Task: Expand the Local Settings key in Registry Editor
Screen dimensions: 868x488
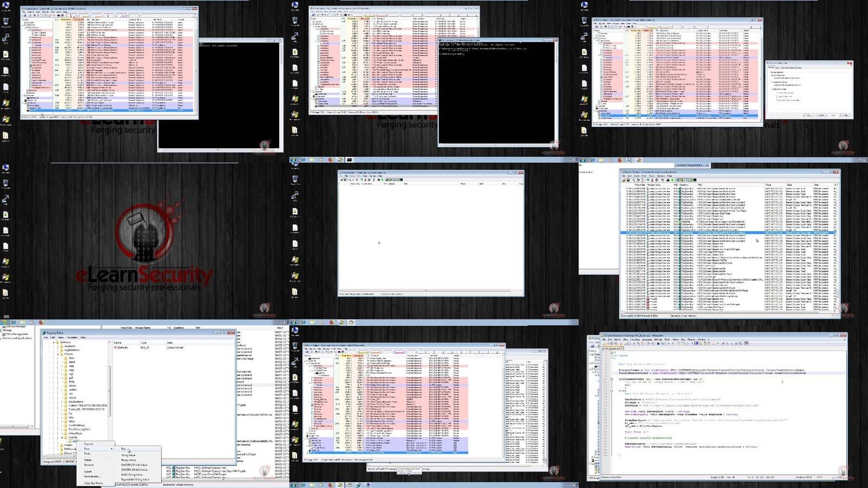Action: [62, 425]
